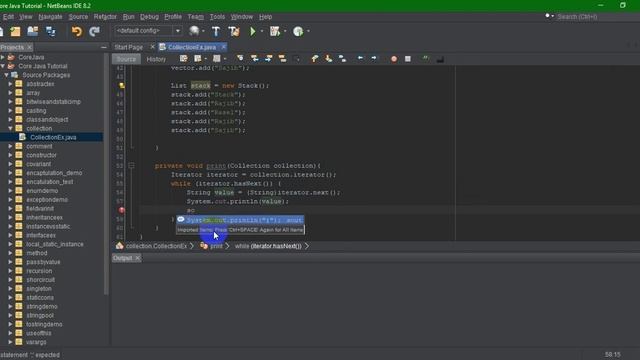Collapse the Core Java Tutorial project node
Screen dimensions: 640x360
pyautogui.click(x=3, y=66)
